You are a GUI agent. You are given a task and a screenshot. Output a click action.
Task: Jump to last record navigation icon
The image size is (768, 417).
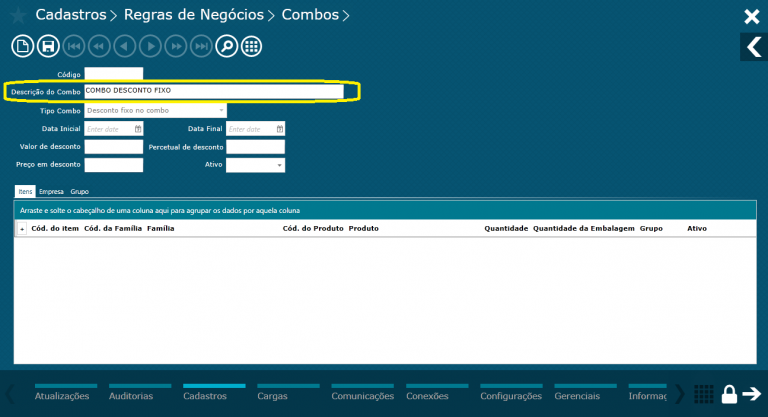201,47
